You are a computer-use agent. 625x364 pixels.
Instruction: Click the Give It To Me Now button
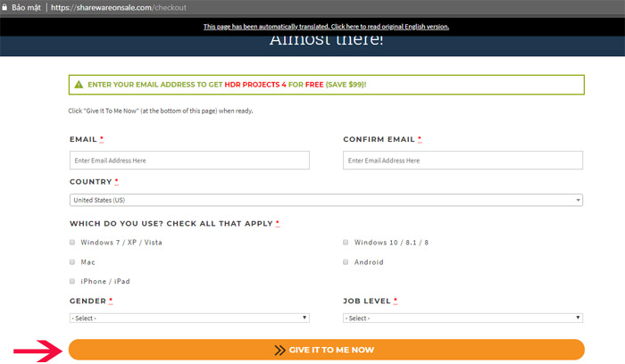pos(327,350)
